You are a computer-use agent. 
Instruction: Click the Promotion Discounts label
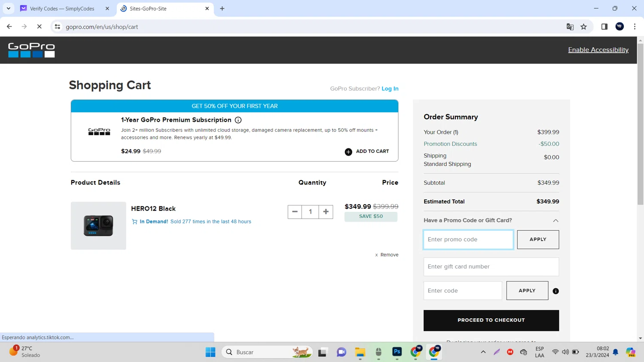click(x=450, y=144)
